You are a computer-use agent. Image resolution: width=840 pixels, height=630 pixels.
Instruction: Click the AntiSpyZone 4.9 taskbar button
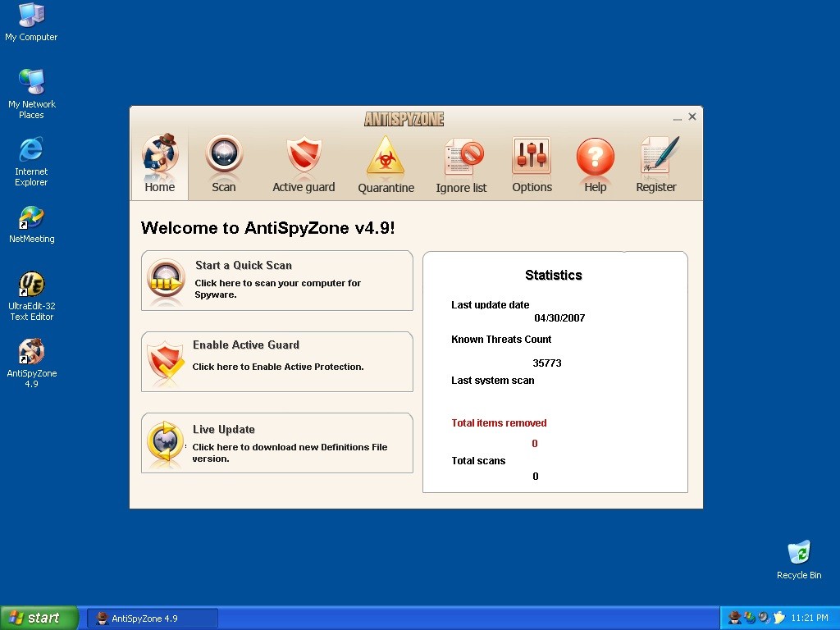click(x=153, y=619)
